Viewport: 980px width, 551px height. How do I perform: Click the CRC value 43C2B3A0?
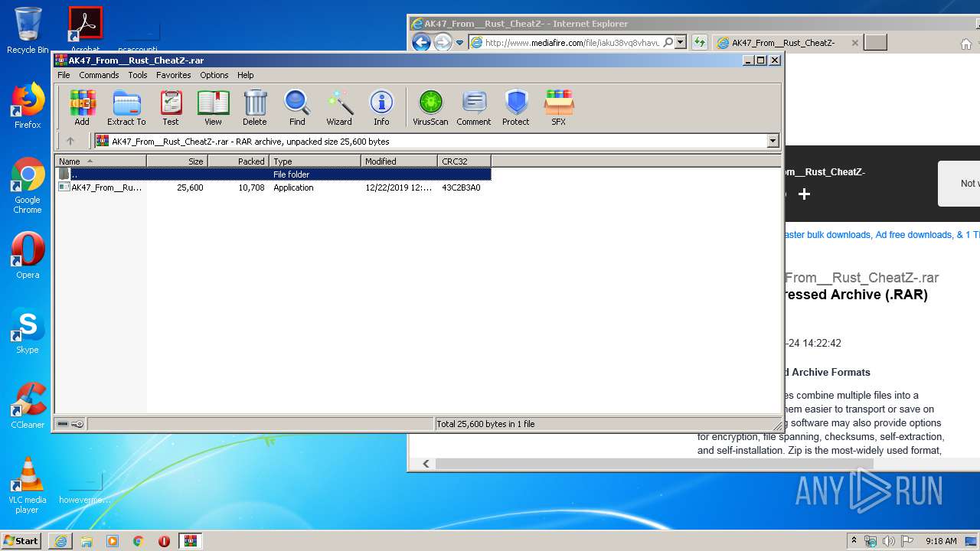point(461,187)
